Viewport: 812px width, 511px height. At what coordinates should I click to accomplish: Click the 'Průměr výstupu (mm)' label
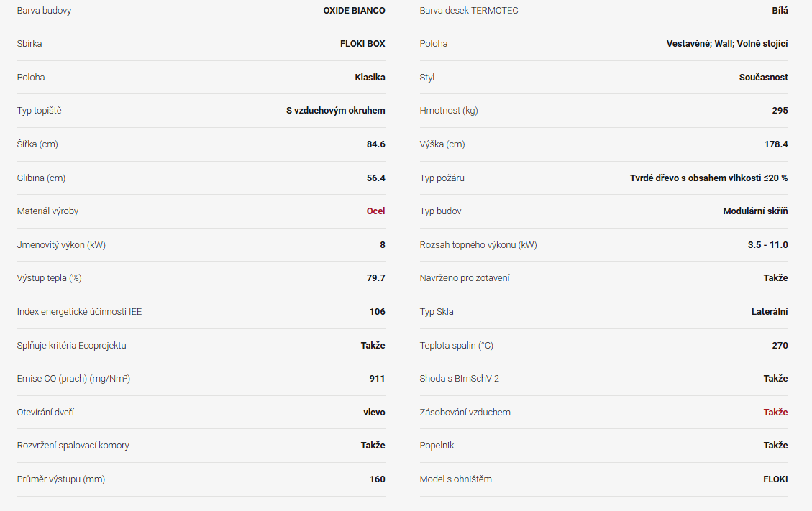(x=60, y=479)
